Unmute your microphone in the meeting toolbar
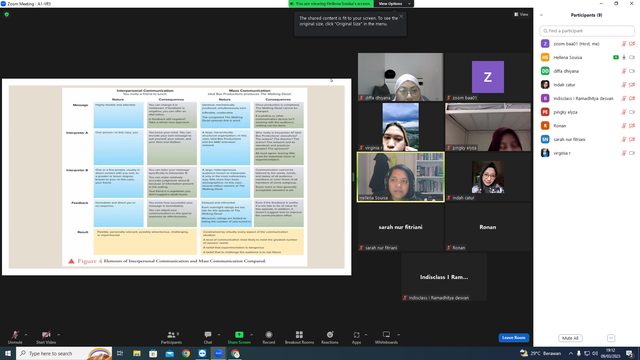This screenshot has height=360, width=640. (x=15, y=337)
